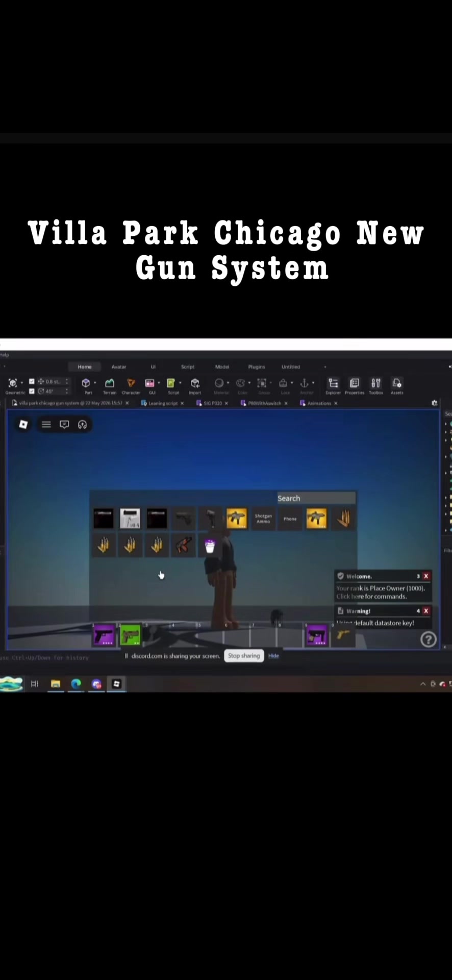Select the purple pistol in hotbar slot 9
The width and height of the screenshot is (452, 980).
click(316, 636)
